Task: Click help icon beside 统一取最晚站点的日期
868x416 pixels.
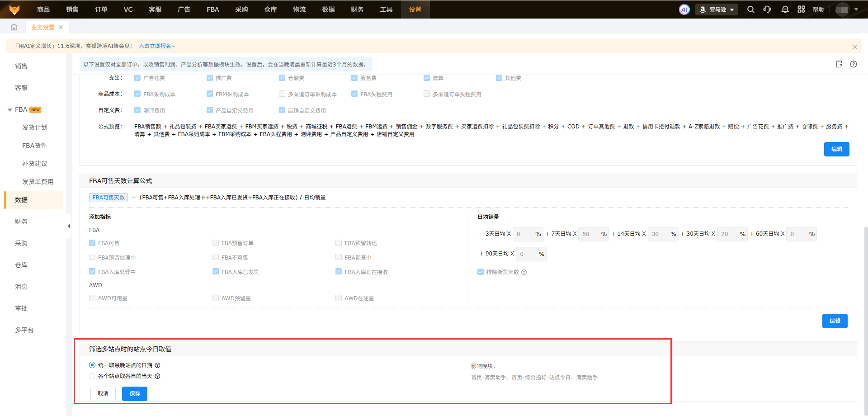Action: click(x=157, y=365)
